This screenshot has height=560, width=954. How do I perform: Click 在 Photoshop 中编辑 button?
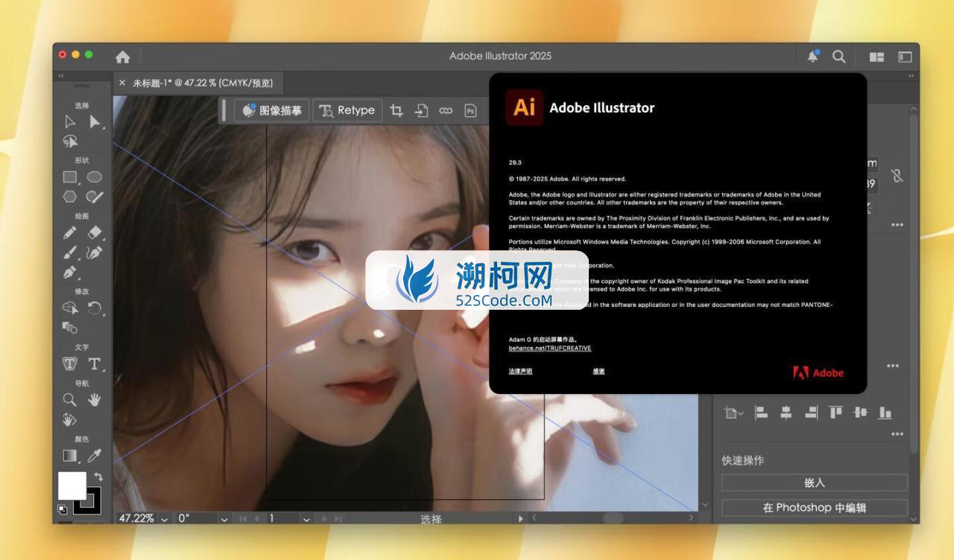tap(815, 508)
